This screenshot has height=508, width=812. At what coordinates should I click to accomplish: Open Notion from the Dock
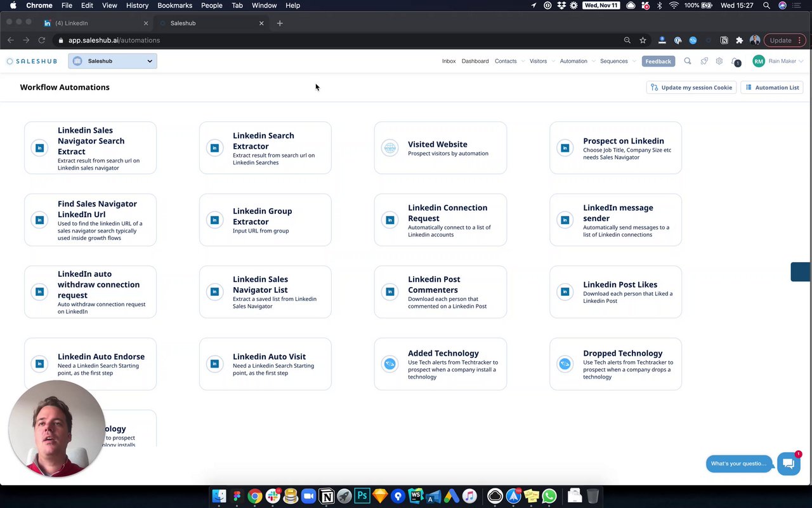pos(327,496)
